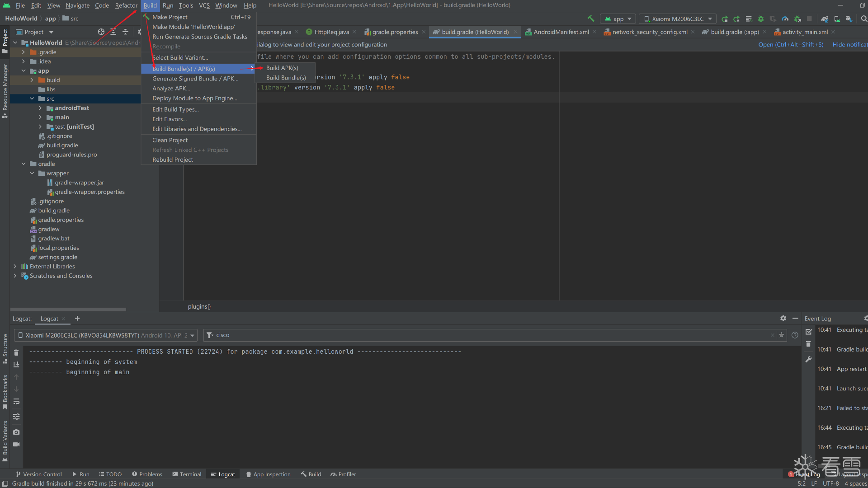Click the Hide notification link
The image size is (868, 488).
[x=850, y=44]
